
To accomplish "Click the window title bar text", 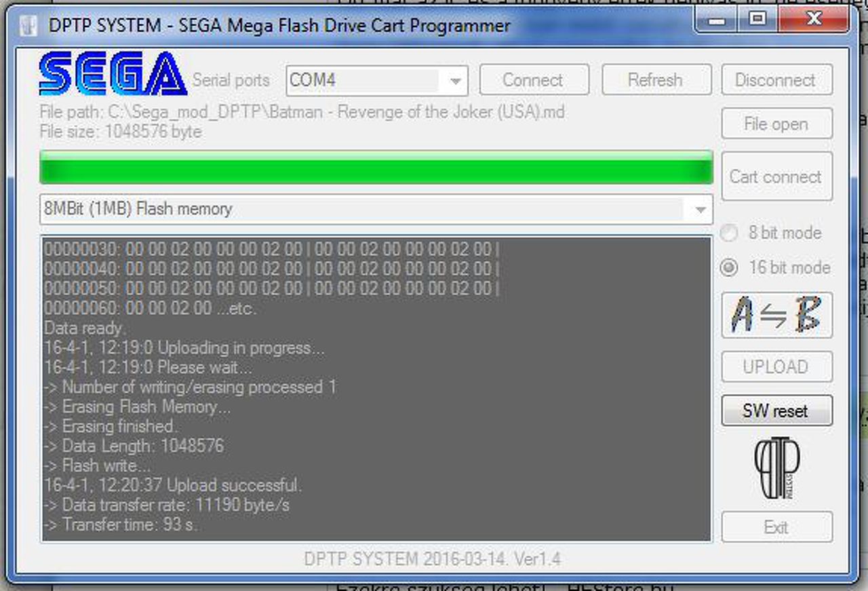I will click(279, 26).
